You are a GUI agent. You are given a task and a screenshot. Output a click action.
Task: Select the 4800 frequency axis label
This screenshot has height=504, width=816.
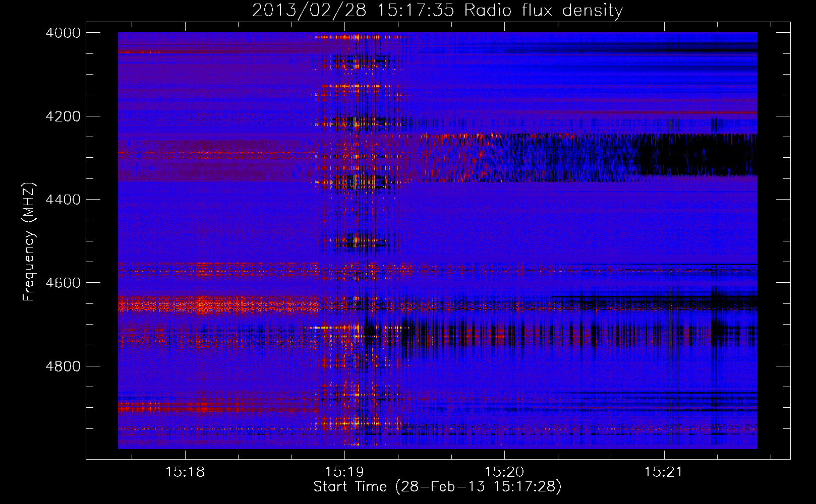63,366
